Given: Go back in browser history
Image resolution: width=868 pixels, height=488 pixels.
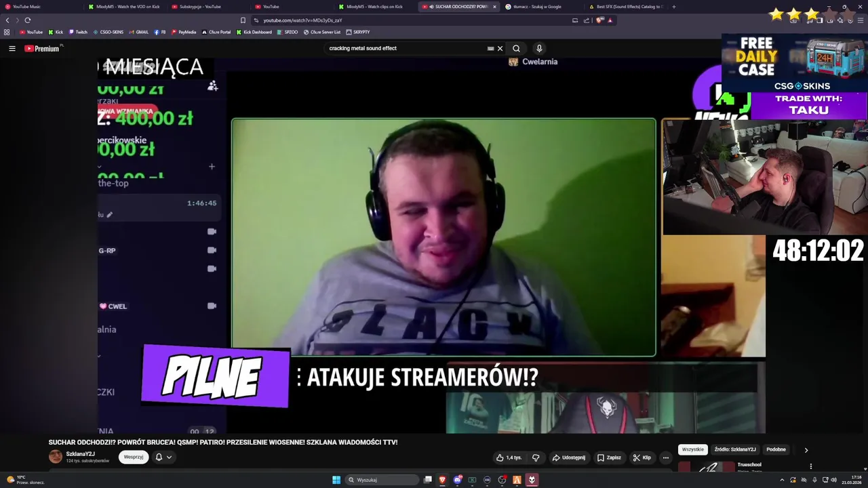Looking at the screenshot, I should tap(7, 20).
